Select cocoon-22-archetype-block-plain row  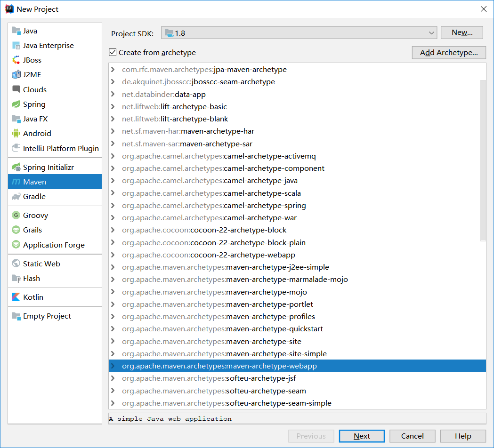coord(297,242)
